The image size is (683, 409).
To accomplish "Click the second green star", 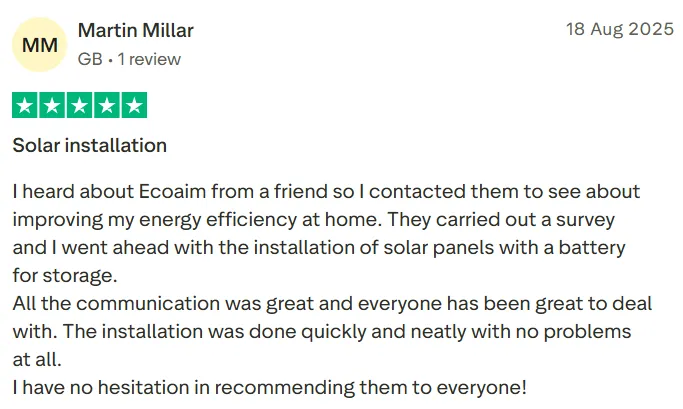I will (52, 105).
